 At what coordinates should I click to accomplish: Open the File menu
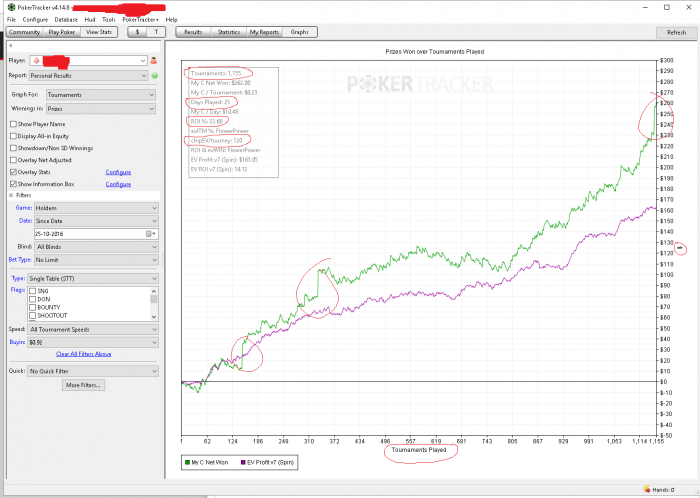click(x=12, y=20)
